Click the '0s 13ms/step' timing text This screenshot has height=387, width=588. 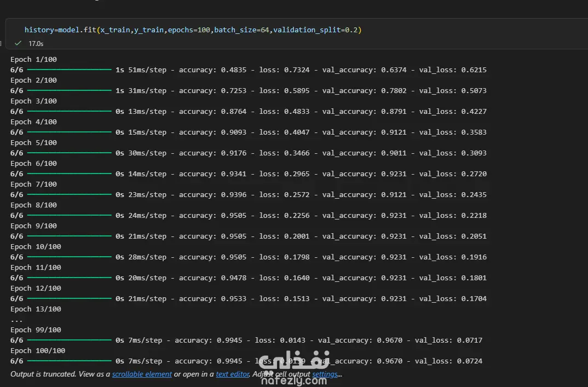click(141, 111)
